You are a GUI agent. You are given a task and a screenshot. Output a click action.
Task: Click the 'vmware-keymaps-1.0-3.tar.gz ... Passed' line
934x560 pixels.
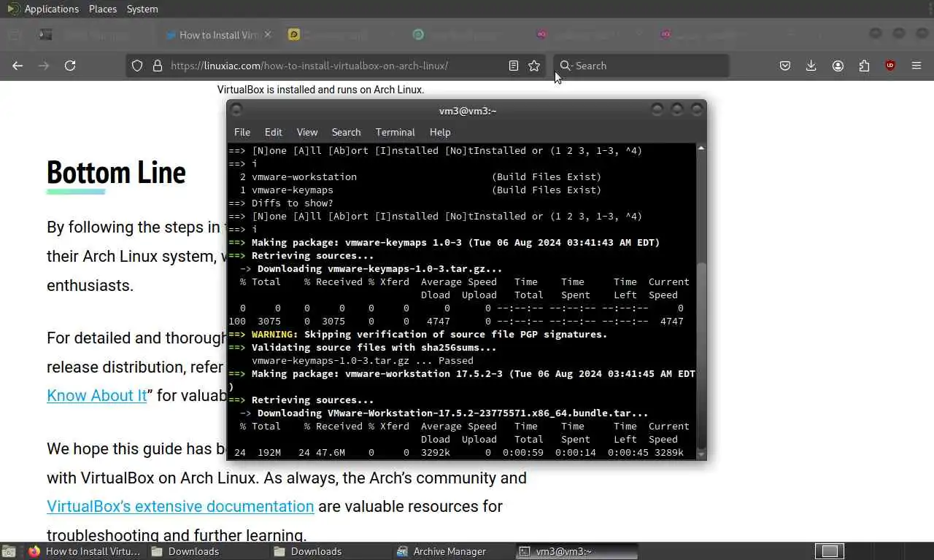[363, 360]
